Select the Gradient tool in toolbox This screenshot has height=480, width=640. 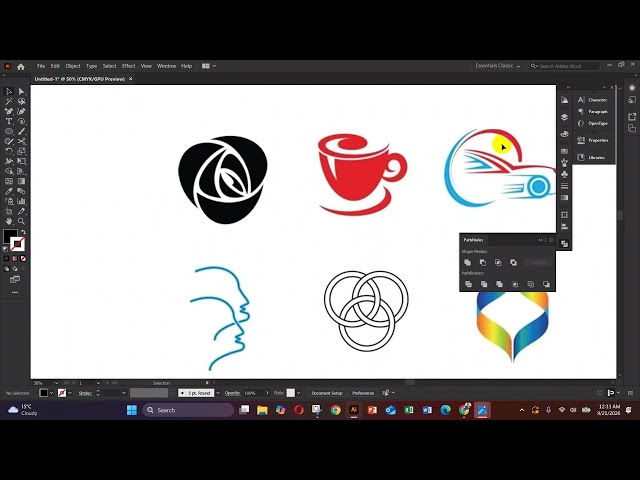(x=21, y=181)
